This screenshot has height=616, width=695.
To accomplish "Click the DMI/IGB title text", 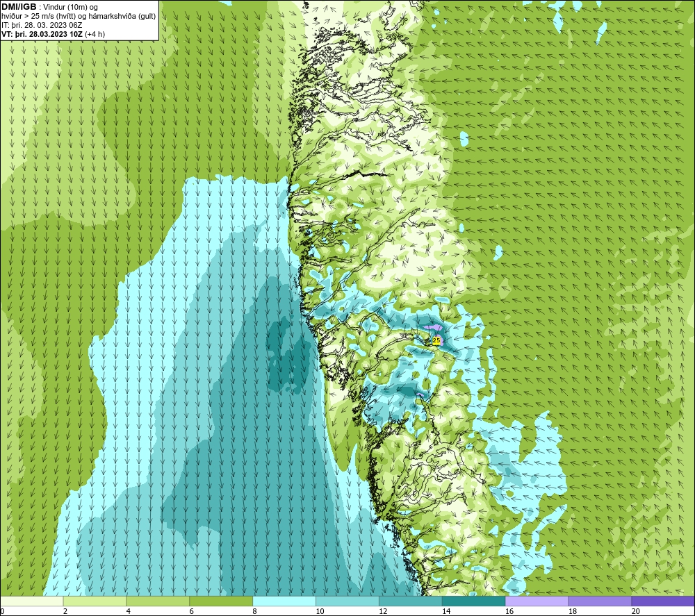I will pyautogui.click(x=19, y=7).
